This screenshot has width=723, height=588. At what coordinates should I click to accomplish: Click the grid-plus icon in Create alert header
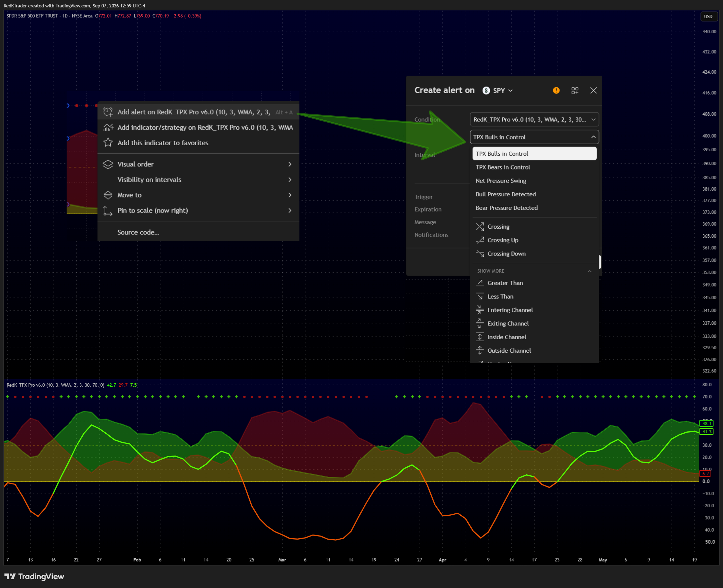click(575, 90)
